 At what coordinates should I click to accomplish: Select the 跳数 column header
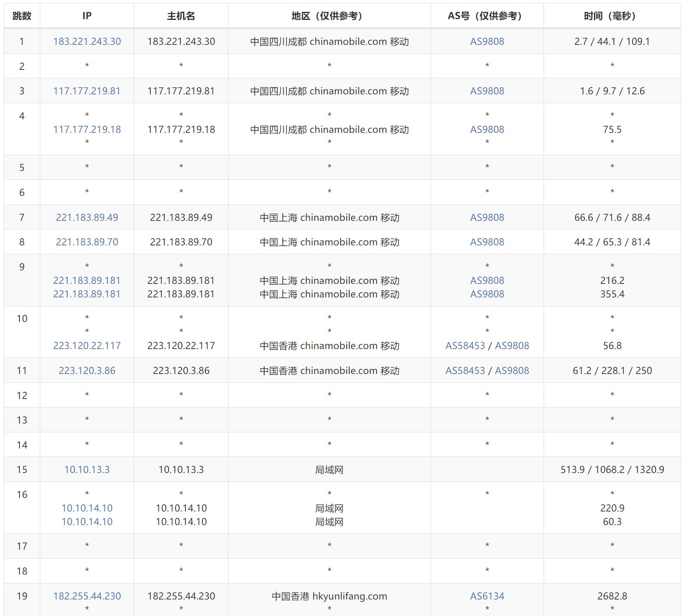tap(22, 16)
